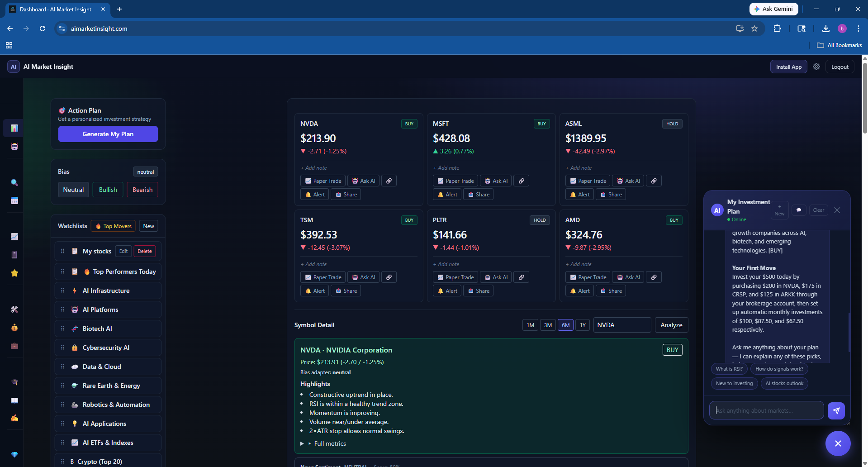This screenshot has height=467, width=868.
Task: Click the link icon on the TSM card
Action: coord(389,277)
